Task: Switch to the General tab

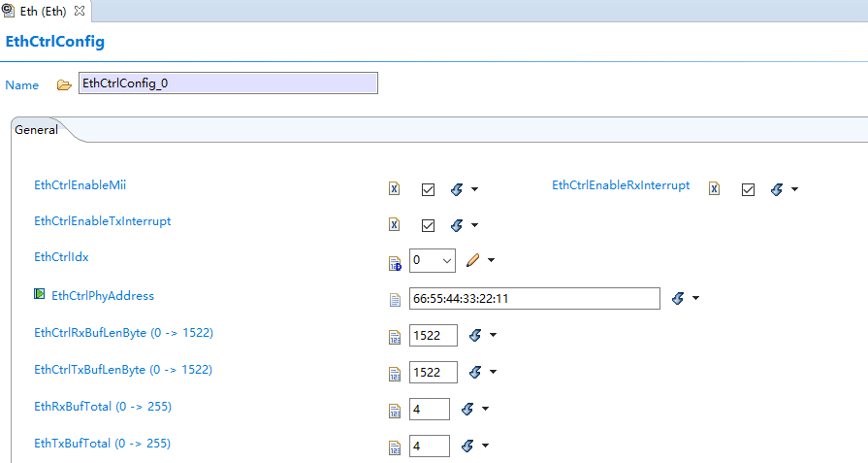Action: click(37, 130)
